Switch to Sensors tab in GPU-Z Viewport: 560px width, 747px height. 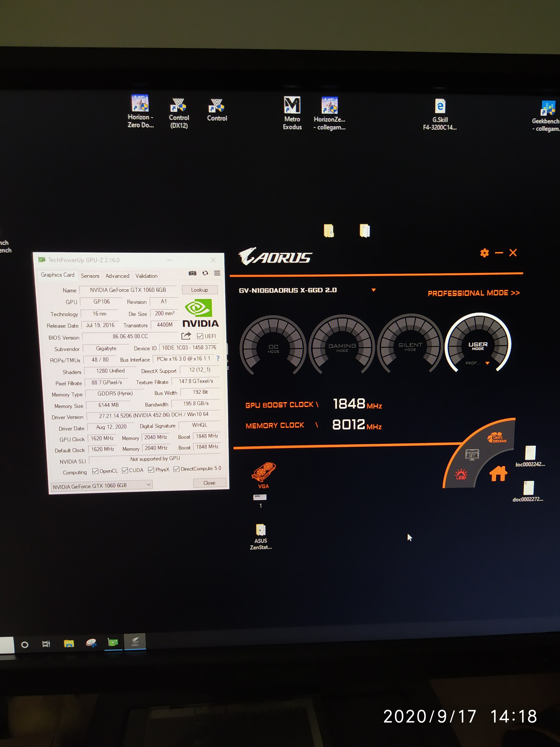pos(90,276)
